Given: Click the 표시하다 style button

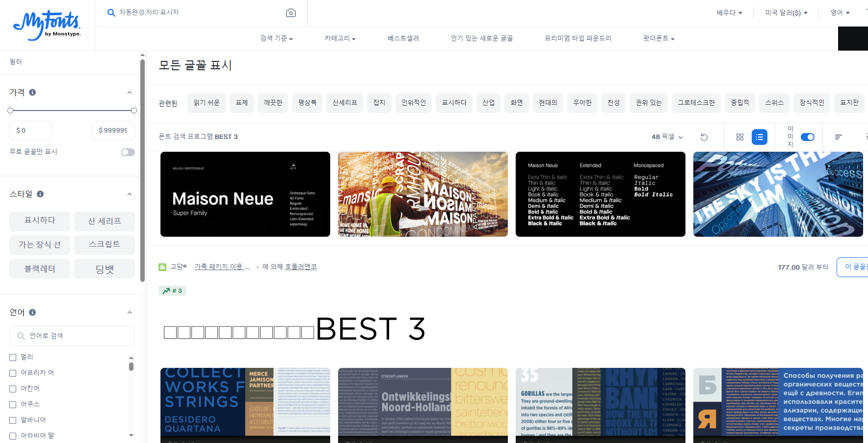Looking at the screenshot, I should 40,221.
